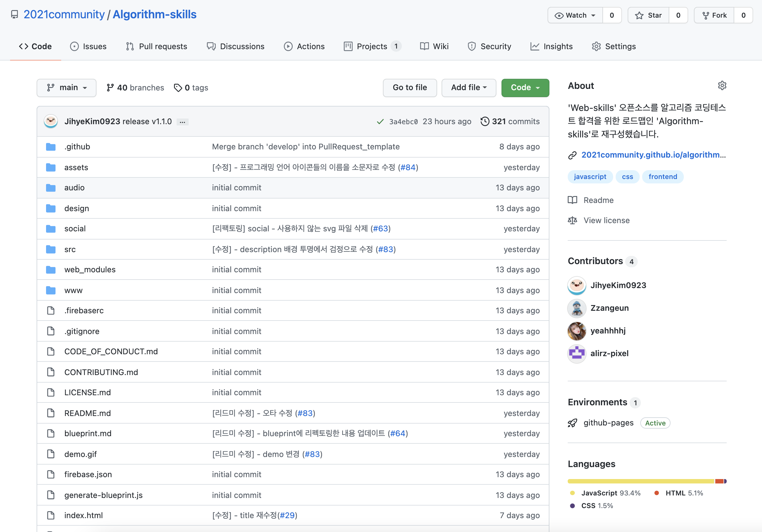Click the Go to file button
Viewport: 762px width, 532px height.
(x=410, y=88)
